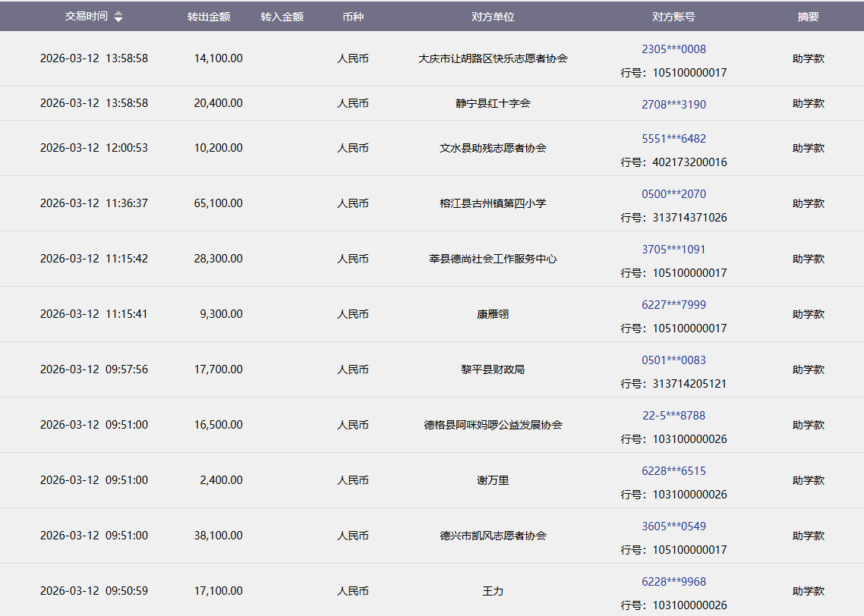Click the 65,100.00 transfer amount

(218, 203)
